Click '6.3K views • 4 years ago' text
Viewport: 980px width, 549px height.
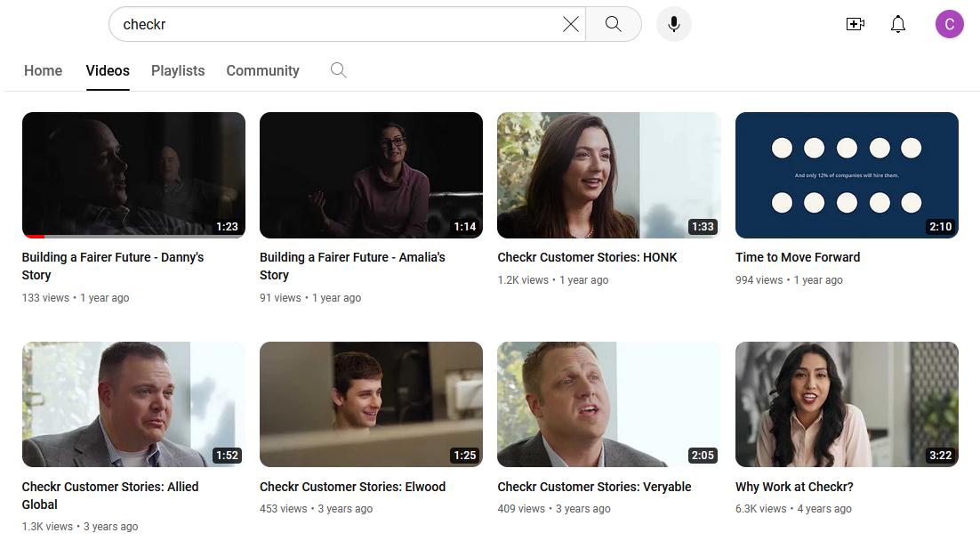pyautogui.click(x=794, y=508)
